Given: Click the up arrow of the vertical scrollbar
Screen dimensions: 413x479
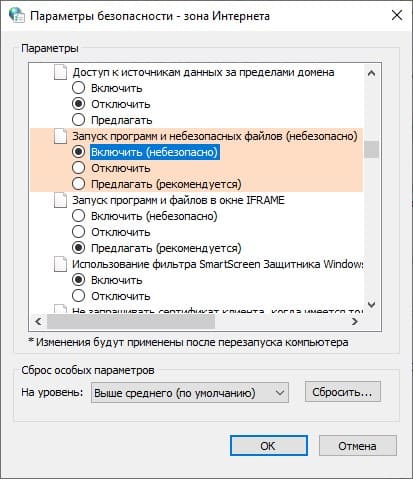Looking at the screenshot, I should coord(371,73).
